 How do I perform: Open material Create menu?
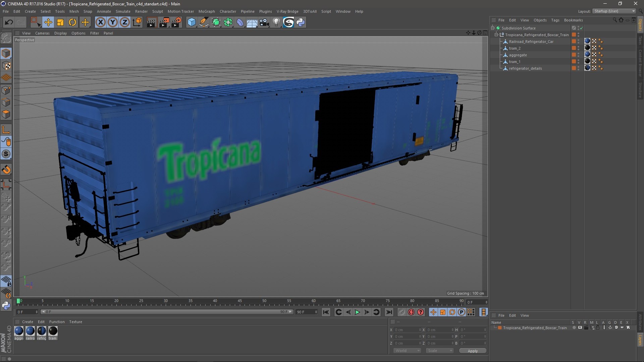pos(28,322)
